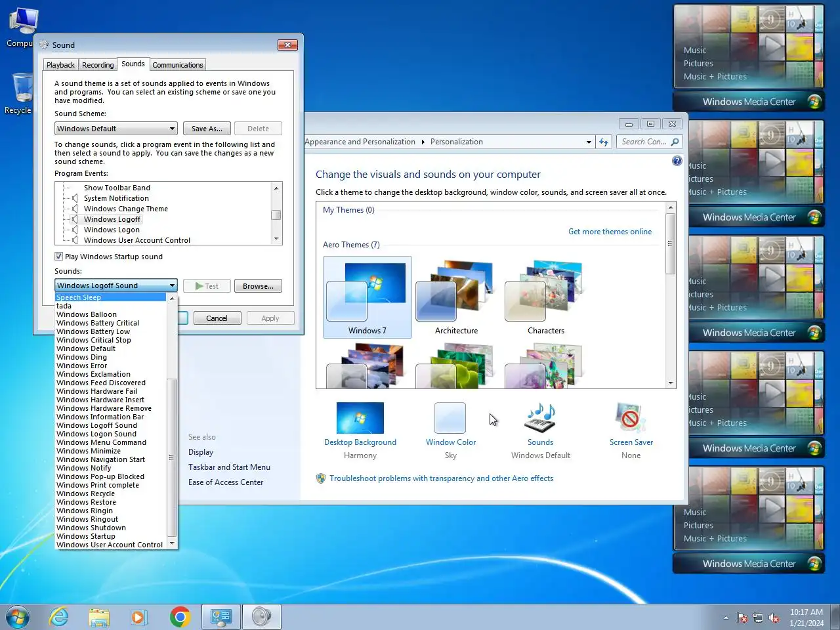Open Windows Explorer folder on taskbar
840x630 pixels.
[99, 617]
